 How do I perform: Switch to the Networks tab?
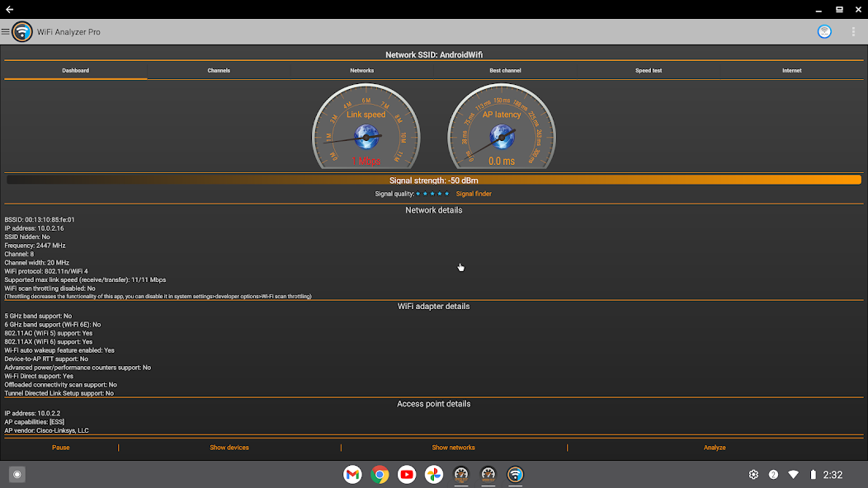tap(362, 71)
